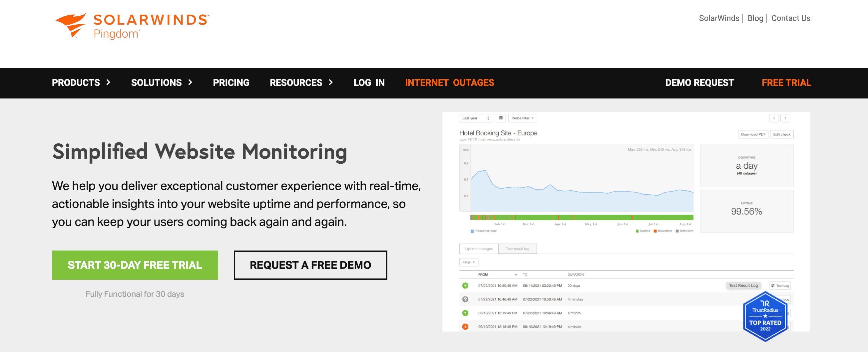Open the Pricing page
The height and width of the screenshot is (352, 868).
tap(231, 83)
